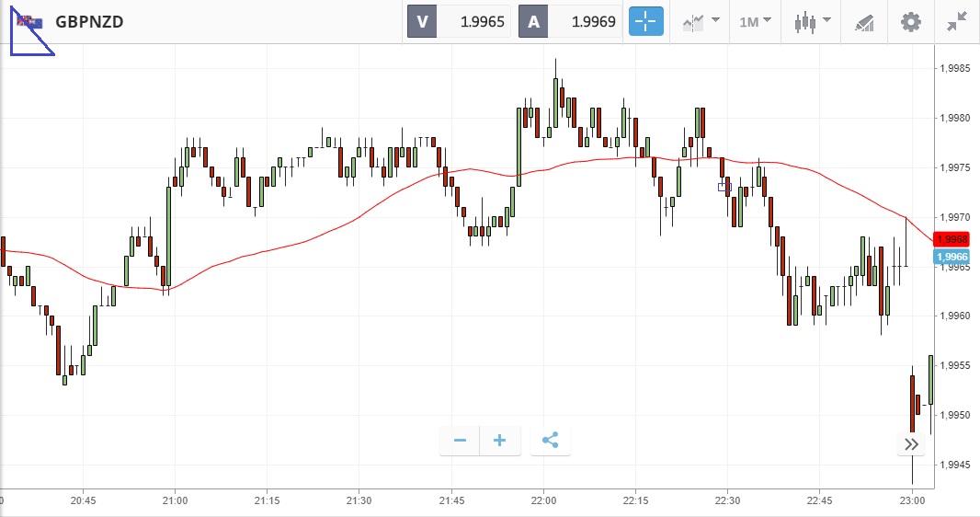Image resolution: width=980 pixels, height=517 pixels.
Task: Click the small square marker on chart
Action: pyautogui.click(x=724, y=187)
